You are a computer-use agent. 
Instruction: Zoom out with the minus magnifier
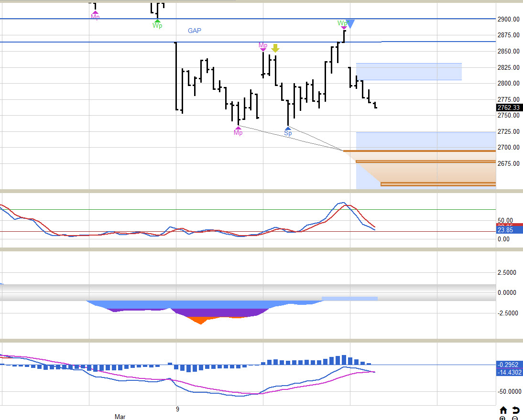tap(515, 418)
